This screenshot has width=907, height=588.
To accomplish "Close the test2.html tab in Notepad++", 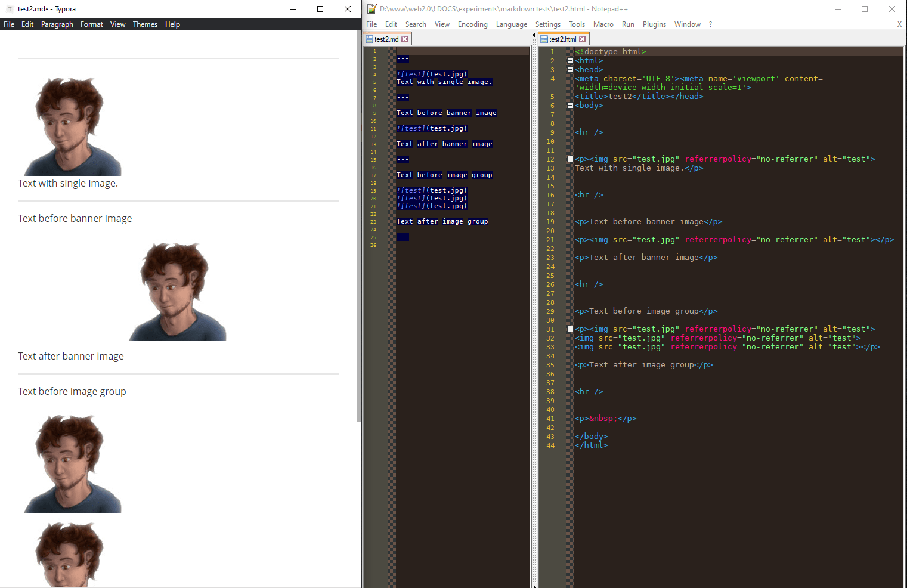I will [583, 39].
